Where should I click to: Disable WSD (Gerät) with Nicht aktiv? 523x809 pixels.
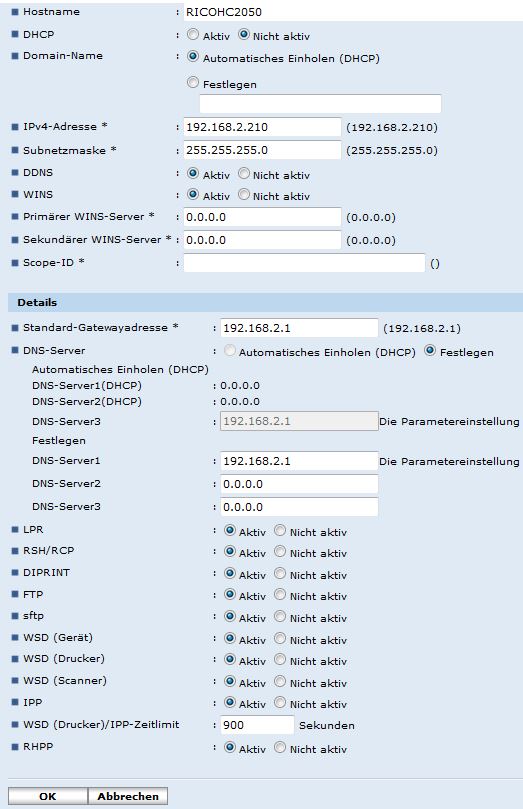(280, 638)
